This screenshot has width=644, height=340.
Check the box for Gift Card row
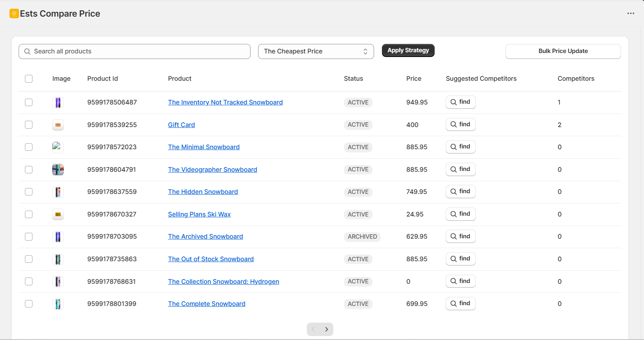pos(28,125)
